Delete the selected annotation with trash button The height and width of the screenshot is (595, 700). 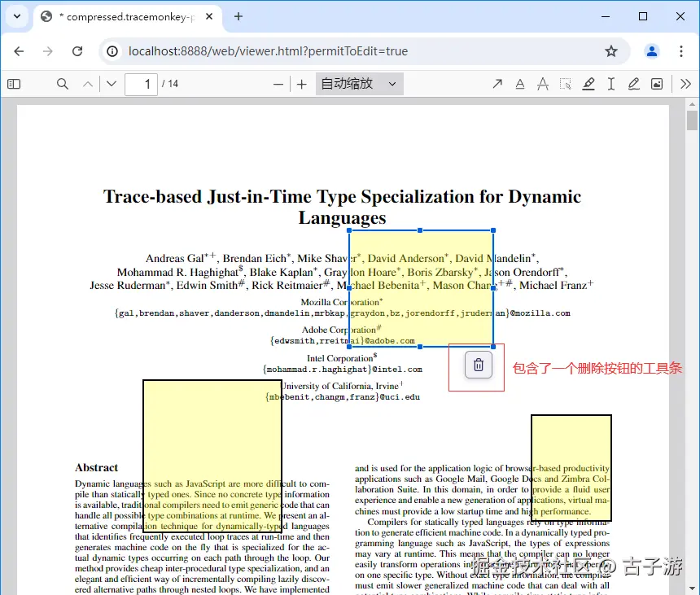(x=479, y=365)
